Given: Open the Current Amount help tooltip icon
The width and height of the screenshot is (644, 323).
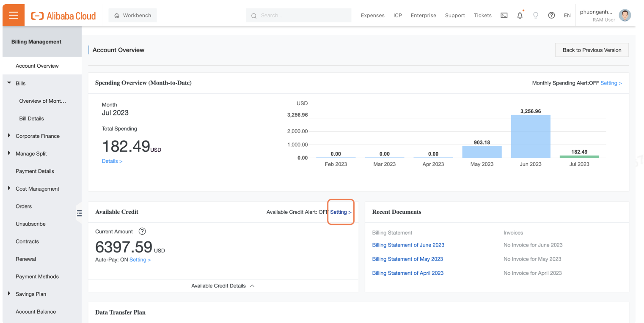Looking at the screenshot, I should point(142,231).
